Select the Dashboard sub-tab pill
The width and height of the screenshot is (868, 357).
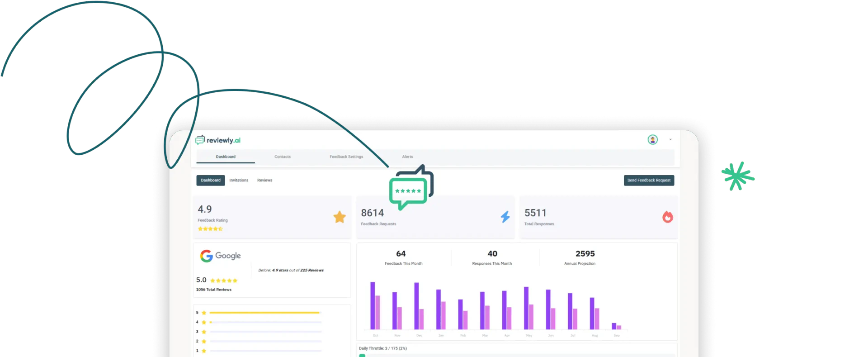(x=211, y=180)
